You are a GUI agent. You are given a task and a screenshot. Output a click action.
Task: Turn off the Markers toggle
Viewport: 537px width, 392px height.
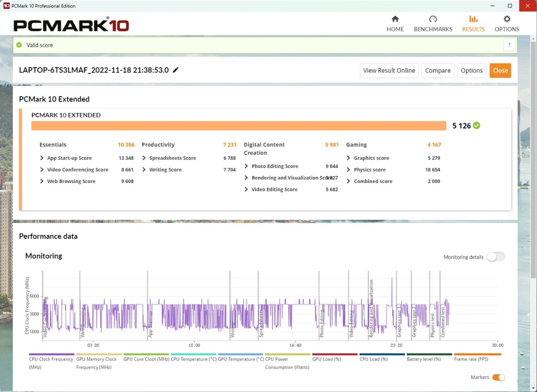(499, 377)
